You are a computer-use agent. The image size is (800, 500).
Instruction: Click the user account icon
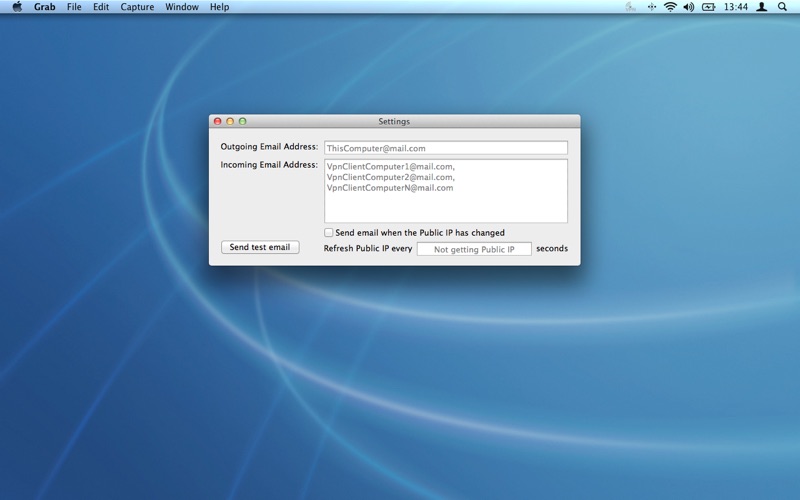point(761,7)
